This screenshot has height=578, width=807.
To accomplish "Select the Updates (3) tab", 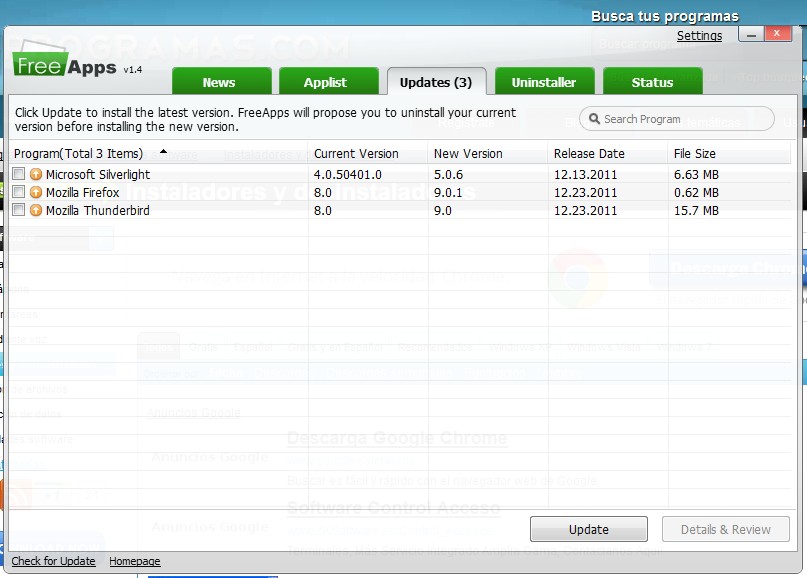I will click(x=436, y=81).
